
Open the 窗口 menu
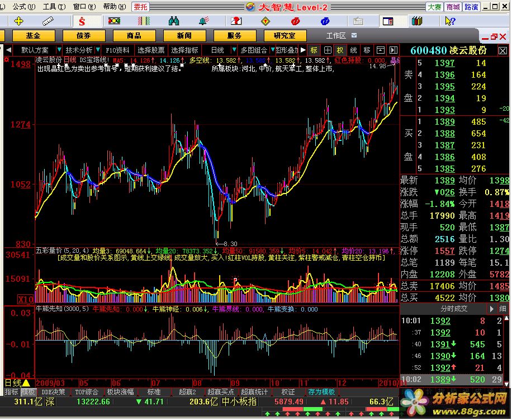click(x=84, y=7)
